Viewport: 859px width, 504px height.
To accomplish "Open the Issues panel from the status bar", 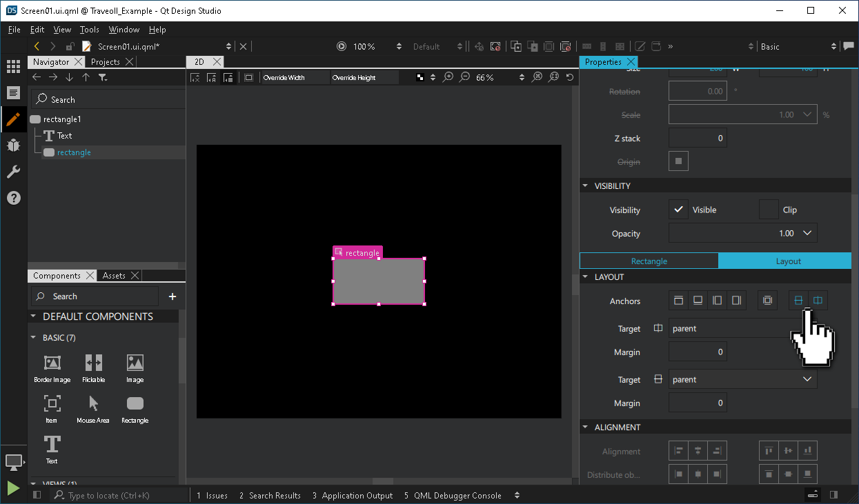I will tap(217, 495).
